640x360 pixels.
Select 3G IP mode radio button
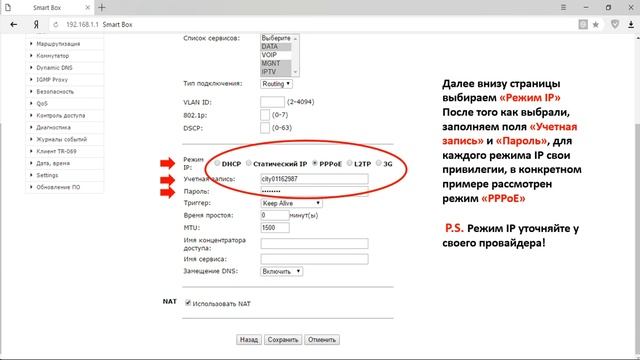pyautogui.click(x=378, y=163)
